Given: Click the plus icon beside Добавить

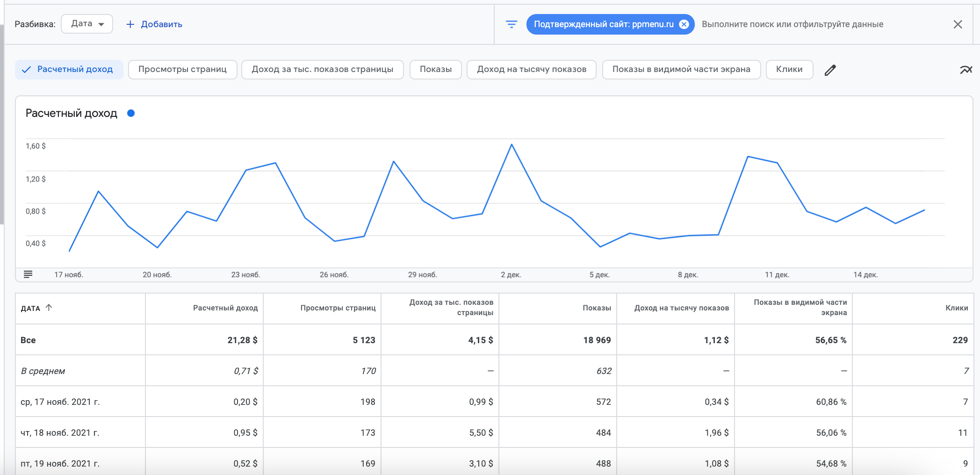Looking at the screenshot, I should [x=130, y=24].
